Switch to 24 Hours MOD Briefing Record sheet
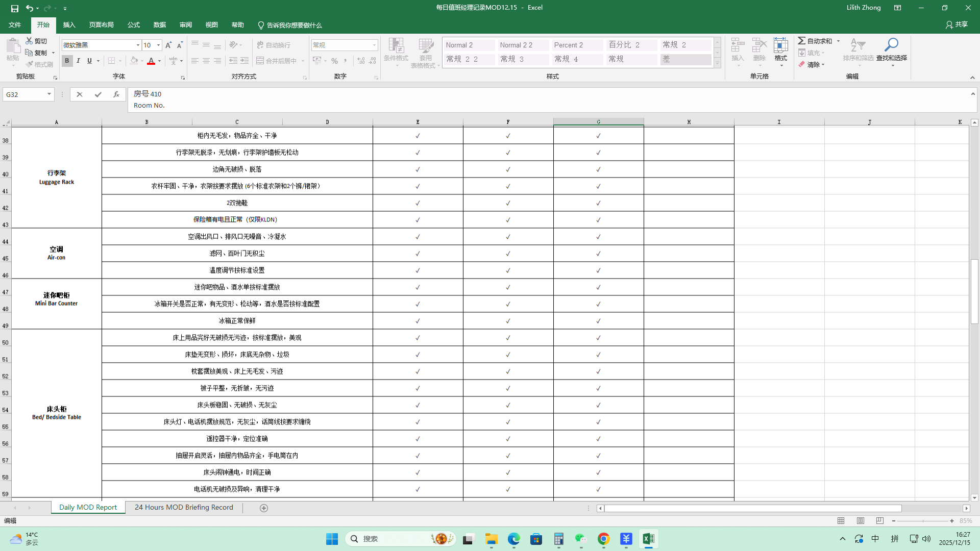 (x=184, y=508)
